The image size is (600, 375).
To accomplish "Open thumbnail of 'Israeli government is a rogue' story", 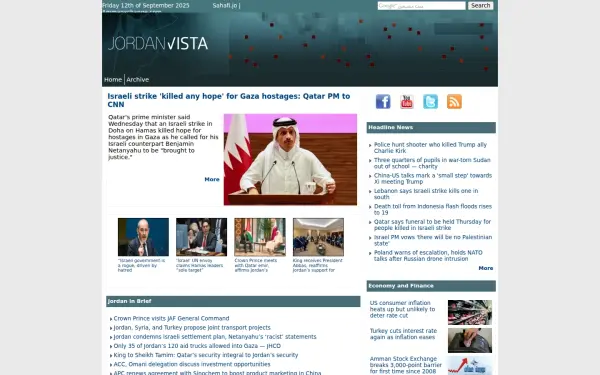I will 143,237.
